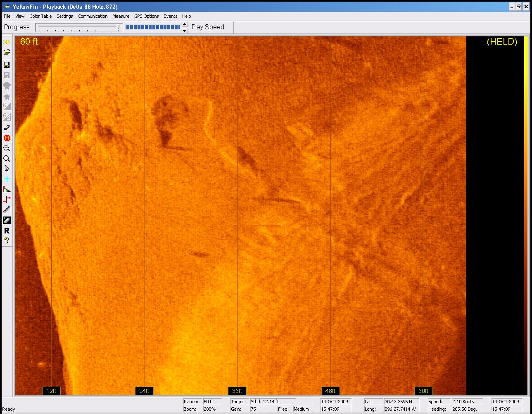The height and width of the screenshot is (414, 532).
Task: Click the bold R icon in toolbar
Action: click(x=7, y=231)
